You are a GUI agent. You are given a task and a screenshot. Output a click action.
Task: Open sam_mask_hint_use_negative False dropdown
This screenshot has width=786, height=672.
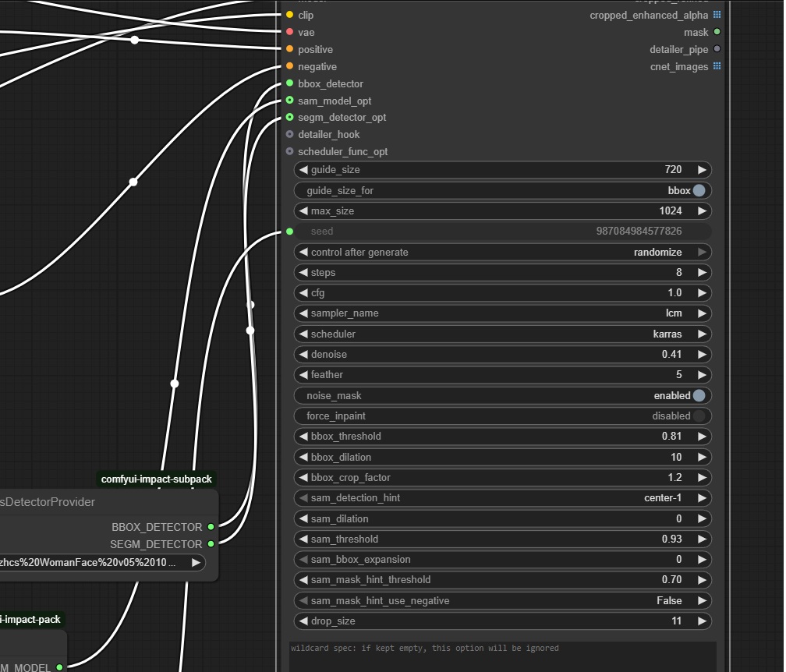click(502, 600)
